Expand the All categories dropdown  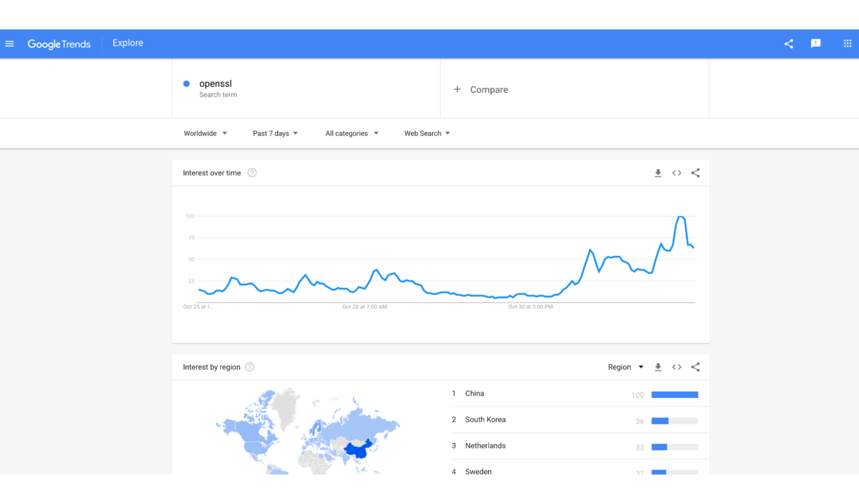pyautogui.click(x=352, y=134)
